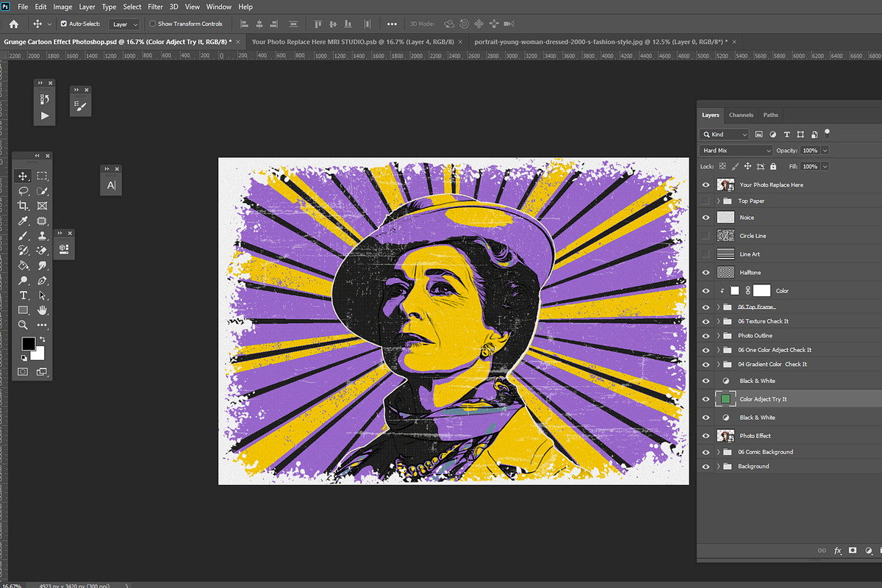Open the Opacity slider dropdown arrow
Image resolution: width=882 pixels, height=588 pixels.
(825, 151)
